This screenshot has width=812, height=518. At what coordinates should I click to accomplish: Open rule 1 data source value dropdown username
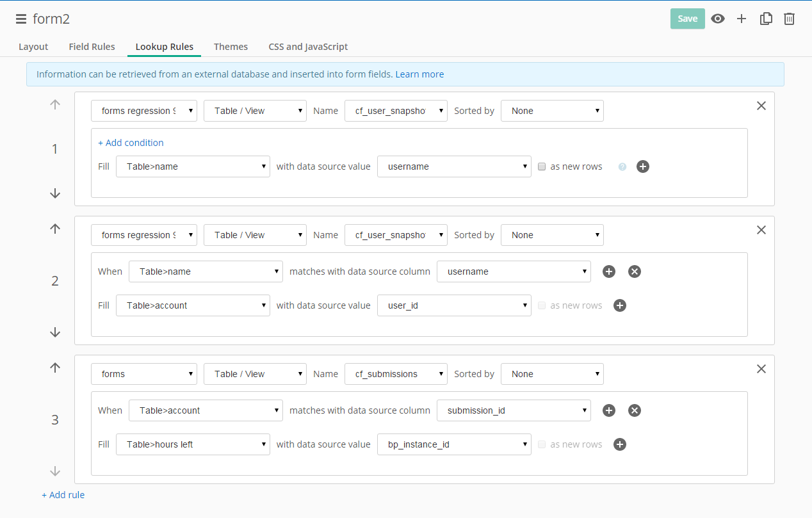454,166
